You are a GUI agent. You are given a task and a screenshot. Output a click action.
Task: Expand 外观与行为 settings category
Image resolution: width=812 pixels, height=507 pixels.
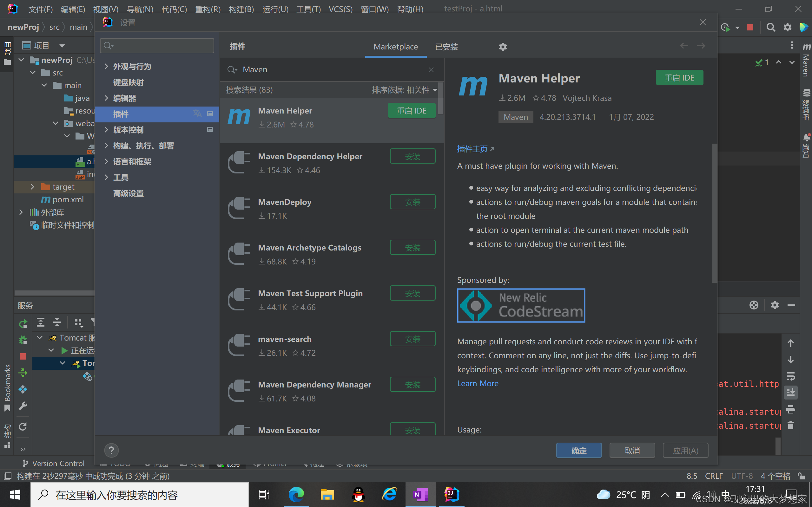[106, 66]
